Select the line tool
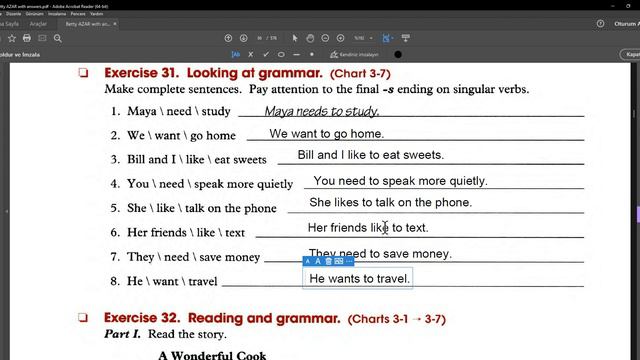This screenshot has width=640, height=360. click(296, 54)
